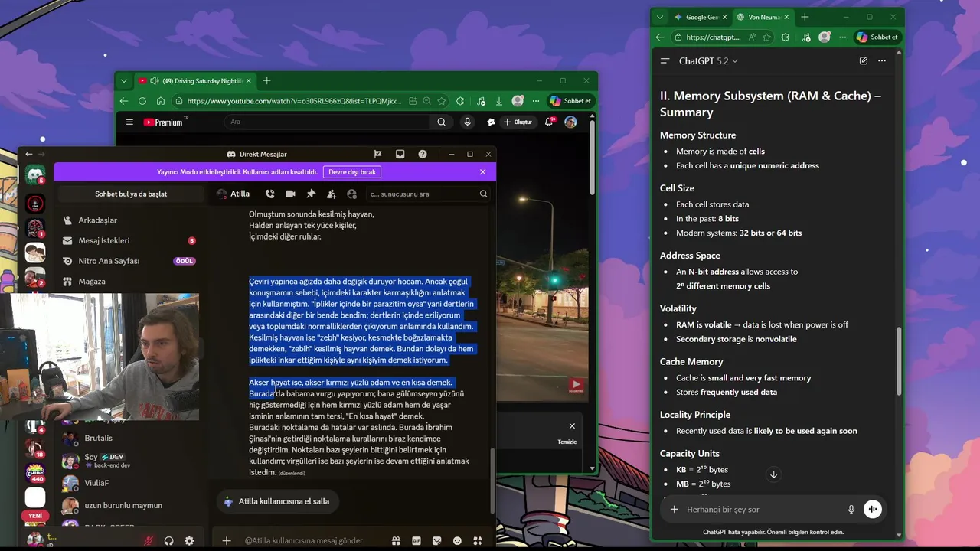Click YouTube Oluştur create button
The image size is (980, 551).
518,122
